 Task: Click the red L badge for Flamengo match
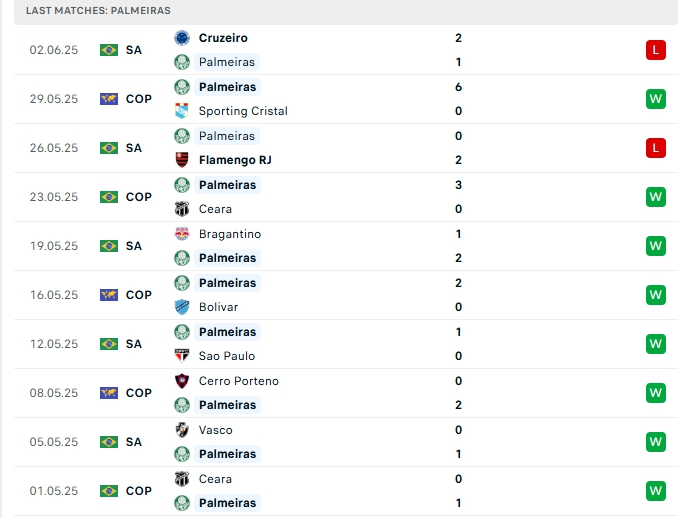(x=656, y=148)
